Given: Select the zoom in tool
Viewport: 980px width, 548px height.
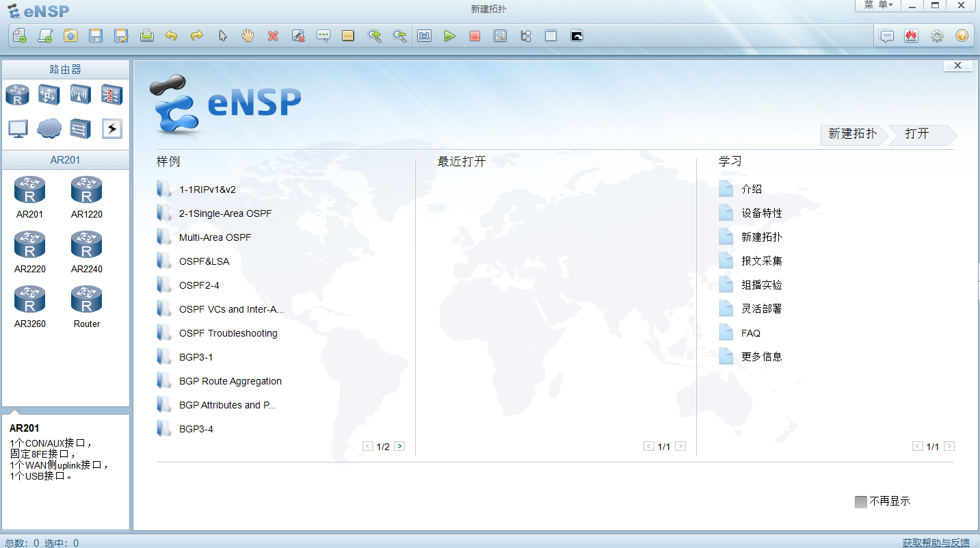Looking at the screenshot, I should pos(374,36).
